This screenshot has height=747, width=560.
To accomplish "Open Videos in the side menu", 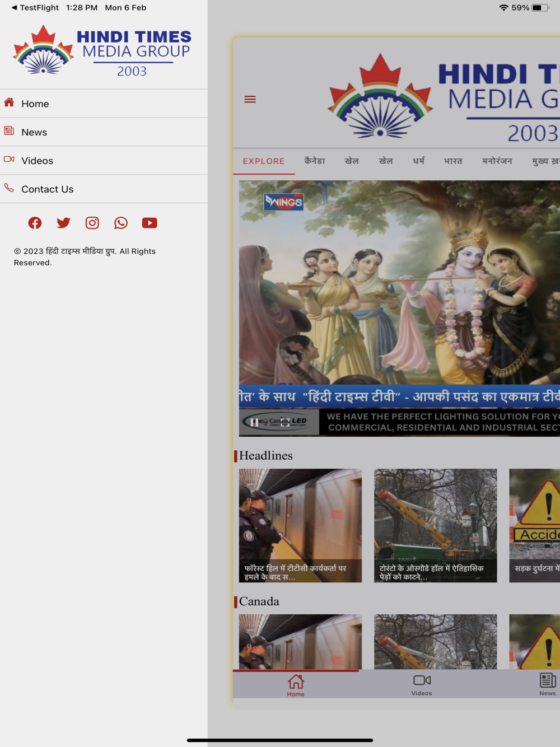I will [x=104, y=161].
